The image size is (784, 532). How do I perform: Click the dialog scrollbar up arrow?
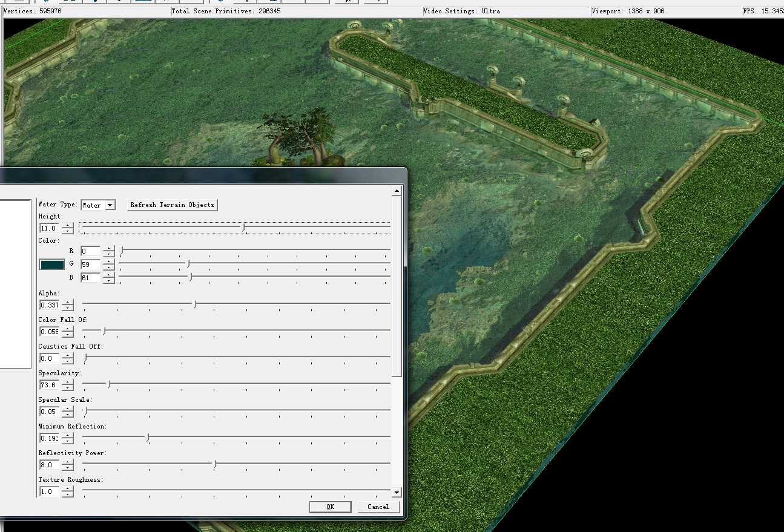397,191
